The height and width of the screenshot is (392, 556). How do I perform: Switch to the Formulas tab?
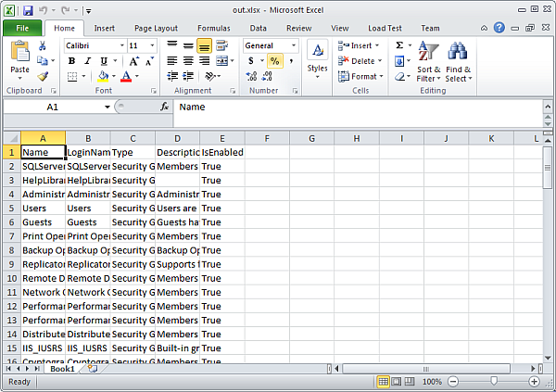214,28
